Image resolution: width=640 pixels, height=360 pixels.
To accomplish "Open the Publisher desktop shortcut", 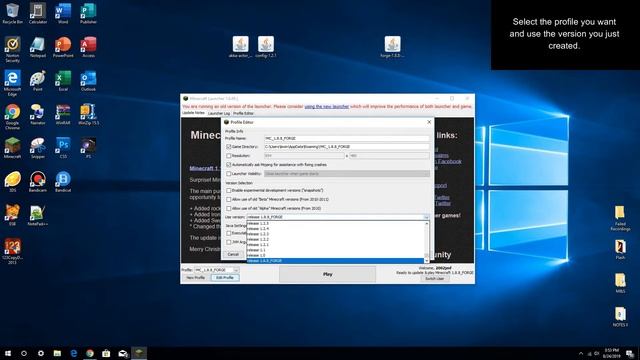I will tap(88, 13).
